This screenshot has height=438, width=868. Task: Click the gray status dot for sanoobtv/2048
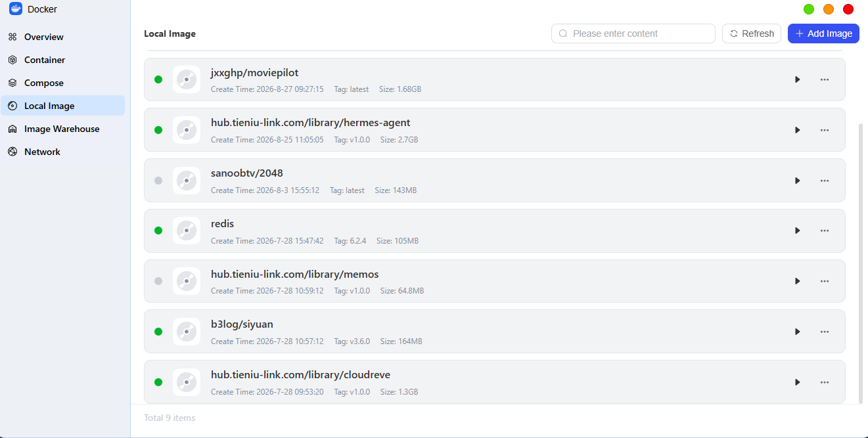(x=158, y=181)
